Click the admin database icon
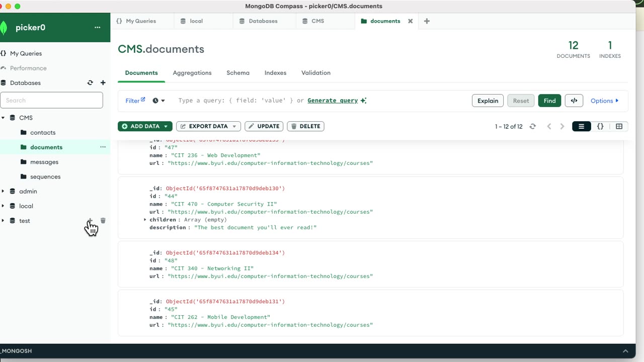 13,191
